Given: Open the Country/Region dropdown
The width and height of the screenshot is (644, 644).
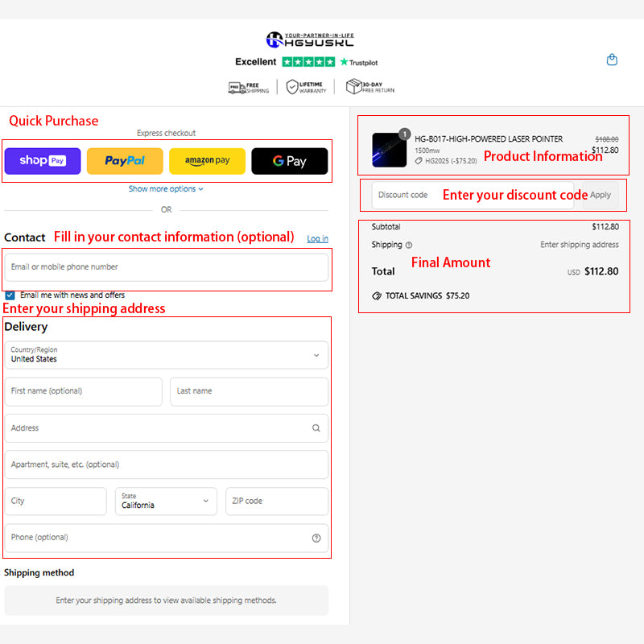Looking at the screenshot, I should tap(167, 355).
